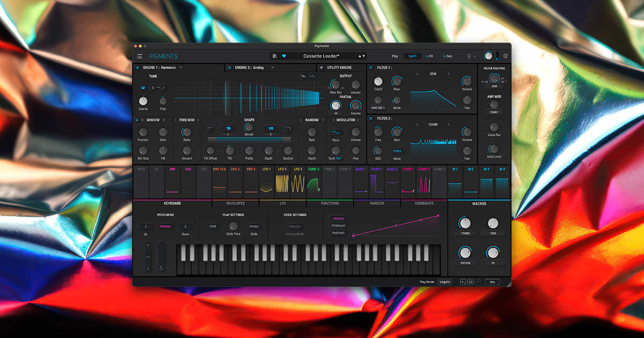This screenshot has width=644, height=338.
Task: Select the MW mod wheel source
Action: [172, 182]
